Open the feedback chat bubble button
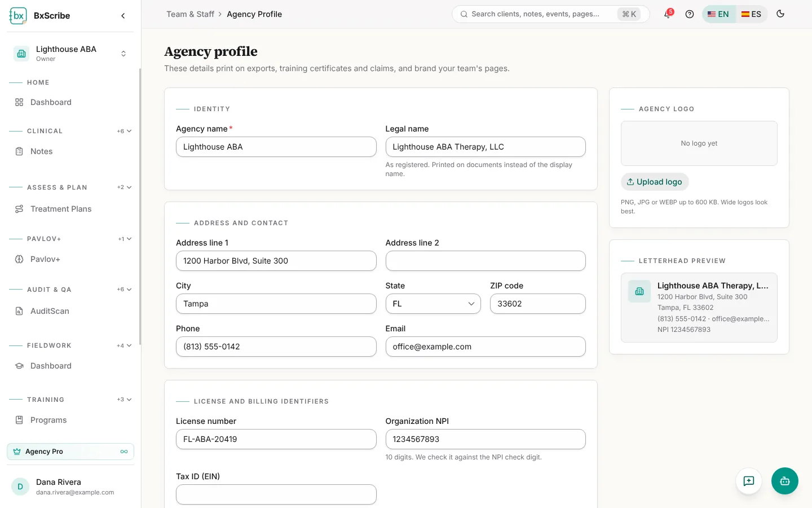 [x=749, y=481]
